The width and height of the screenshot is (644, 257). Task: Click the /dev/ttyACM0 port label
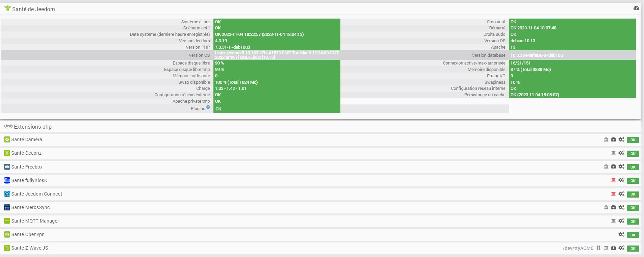pyautogui.click(x=578, y=248)
